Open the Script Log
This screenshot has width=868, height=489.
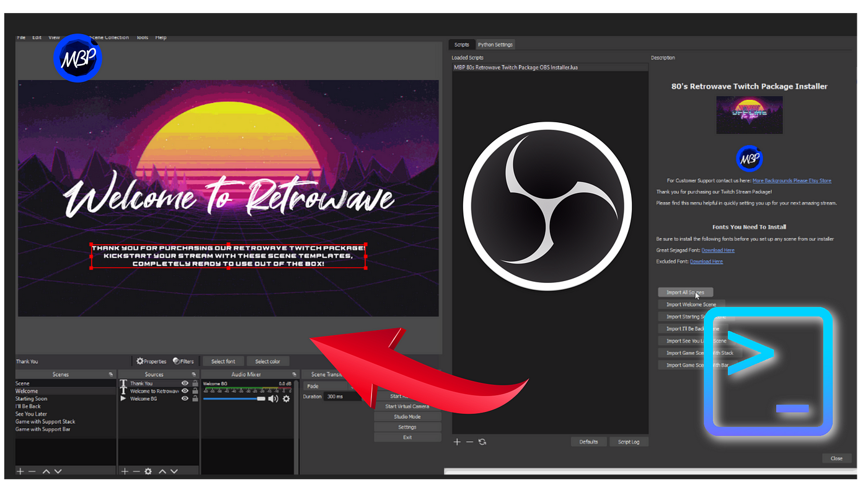(x=629, y=442)
